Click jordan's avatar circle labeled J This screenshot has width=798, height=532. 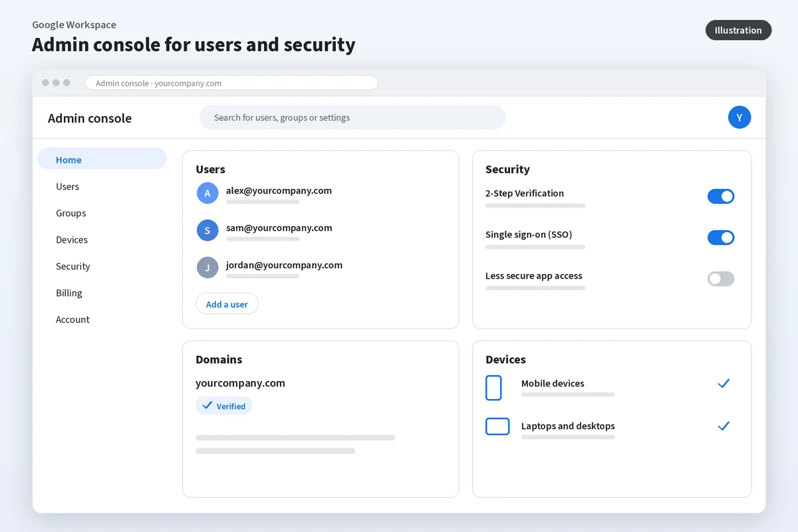(207, 268)
